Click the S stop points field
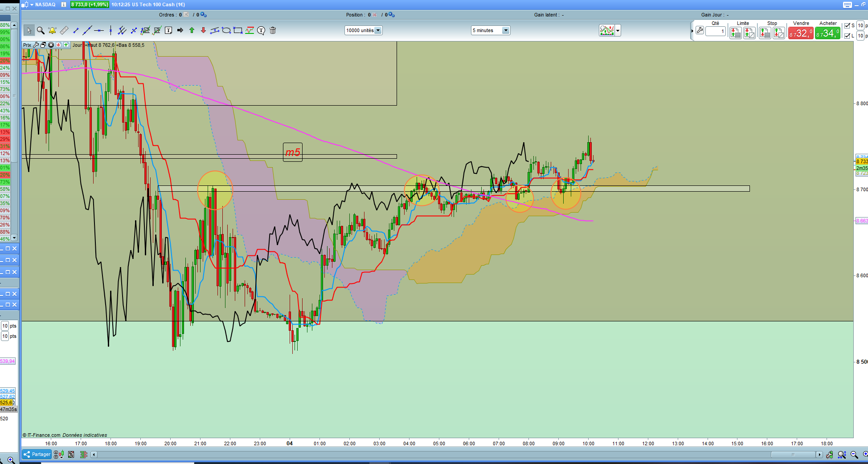Screen dimensions: 868x464 point(860,26)
